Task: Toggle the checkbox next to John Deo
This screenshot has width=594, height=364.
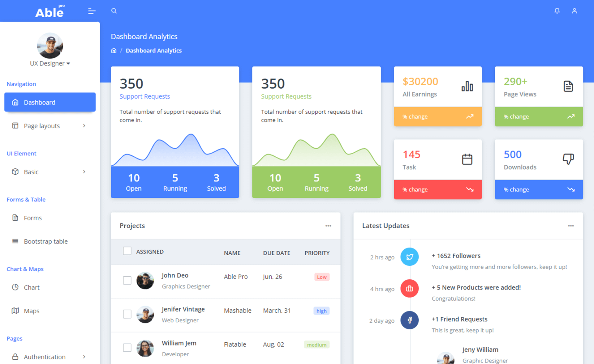Action: coord(127,281)
